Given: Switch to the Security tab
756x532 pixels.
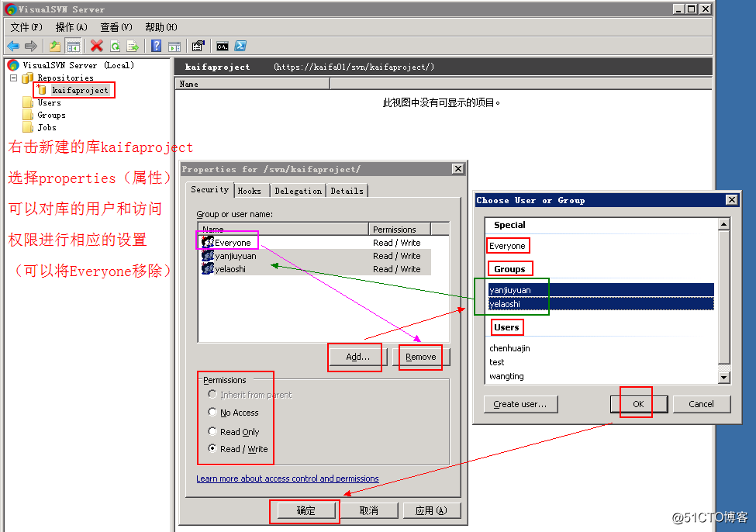Looking at the screenshot, I should [209, 189].
